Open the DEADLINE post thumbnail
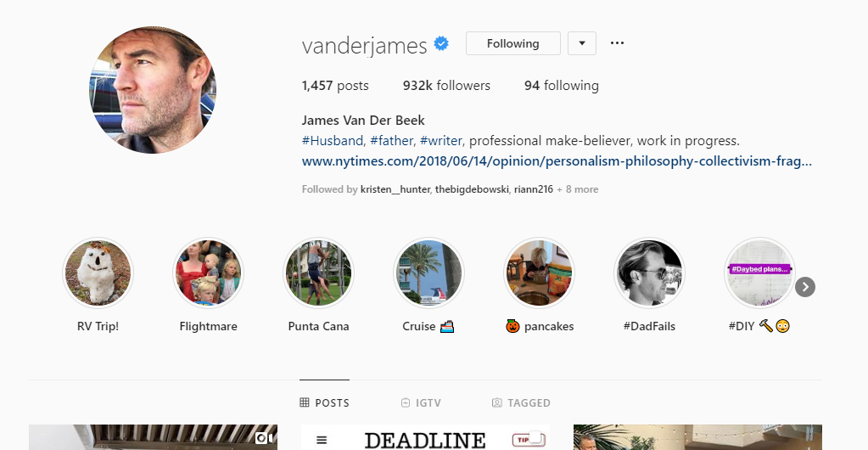The width and height of the screenshot is (868, 450). coord(425,437)
